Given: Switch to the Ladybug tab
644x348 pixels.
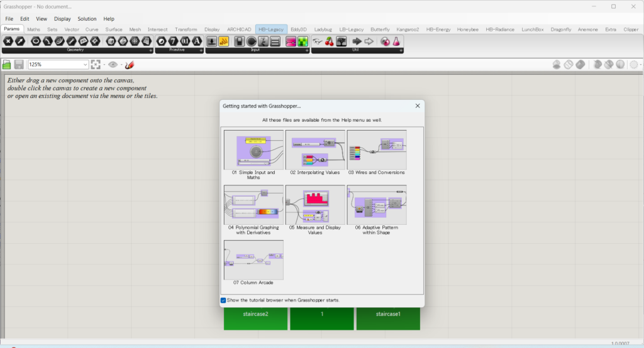Looking at the screenshot, I should click(x=323, y=30).
